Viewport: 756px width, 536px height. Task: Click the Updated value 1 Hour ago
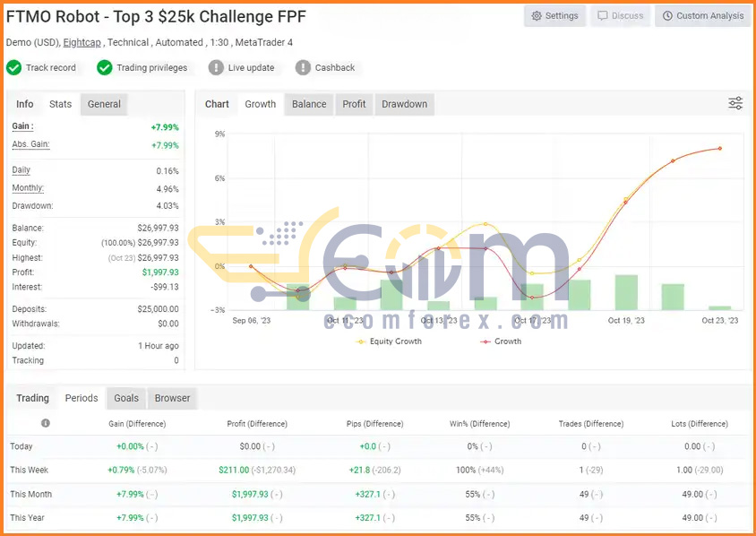point(159,346)
